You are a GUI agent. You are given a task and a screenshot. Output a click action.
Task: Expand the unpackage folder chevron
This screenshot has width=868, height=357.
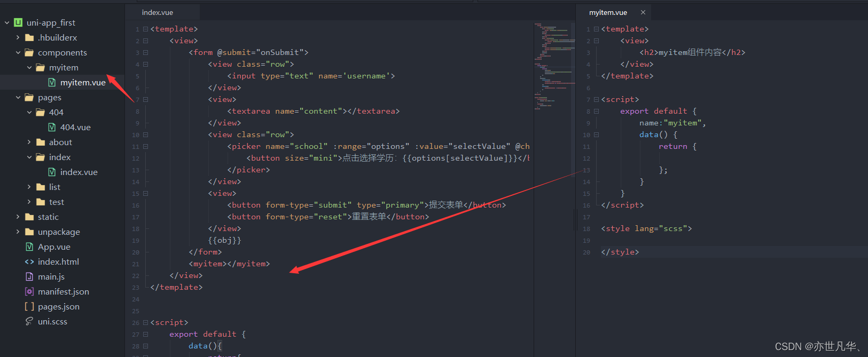pyautogui.click(x=18, y=232)
